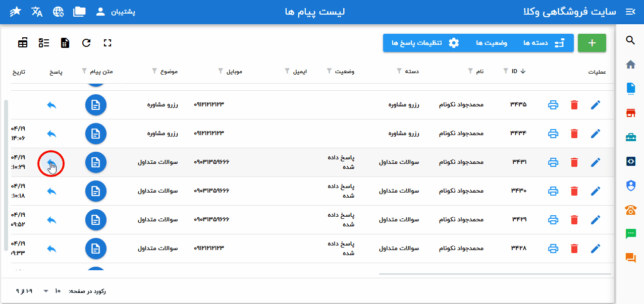Expand records per page dropdown

(x=46, y=291)
